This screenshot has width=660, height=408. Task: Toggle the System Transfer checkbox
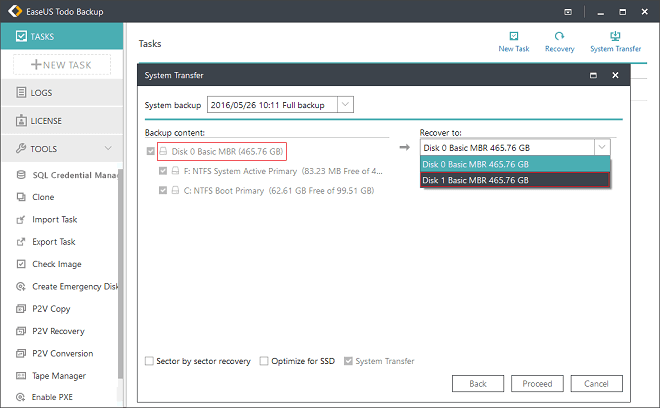[348, 361]
